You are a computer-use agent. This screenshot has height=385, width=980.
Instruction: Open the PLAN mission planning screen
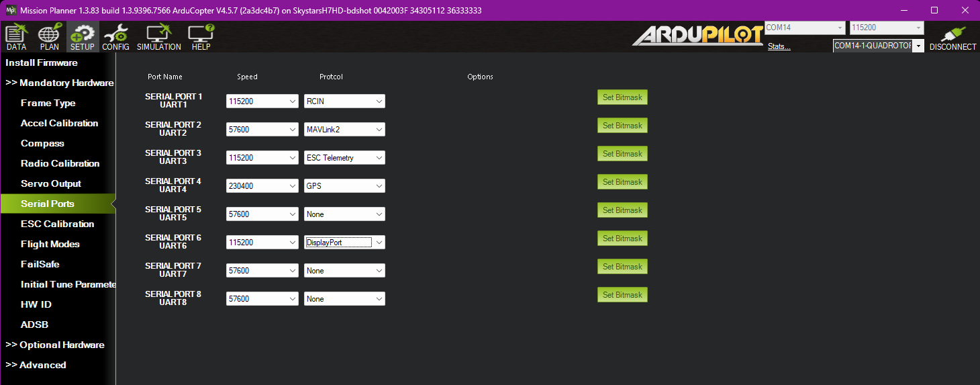click(x=49, y=37)
